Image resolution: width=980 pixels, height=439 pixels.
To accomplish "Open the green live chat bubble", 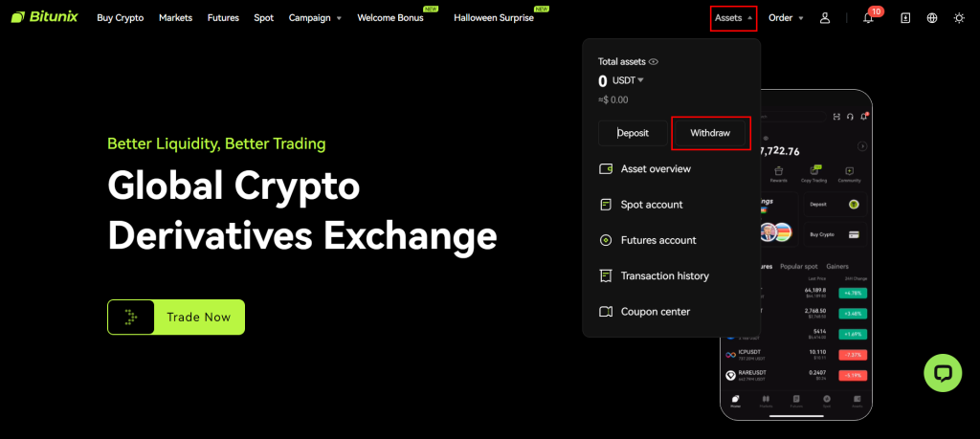I will click(x=943, y=373).
